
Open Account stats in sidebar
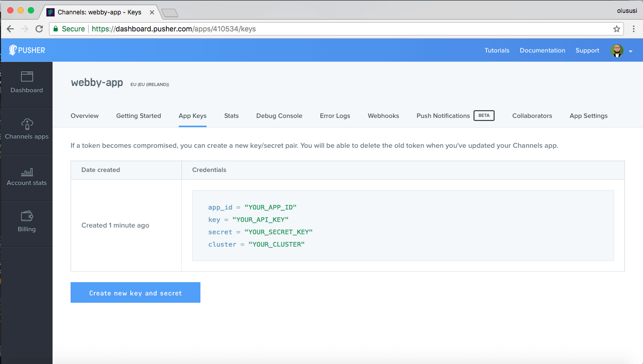point(27,177)
